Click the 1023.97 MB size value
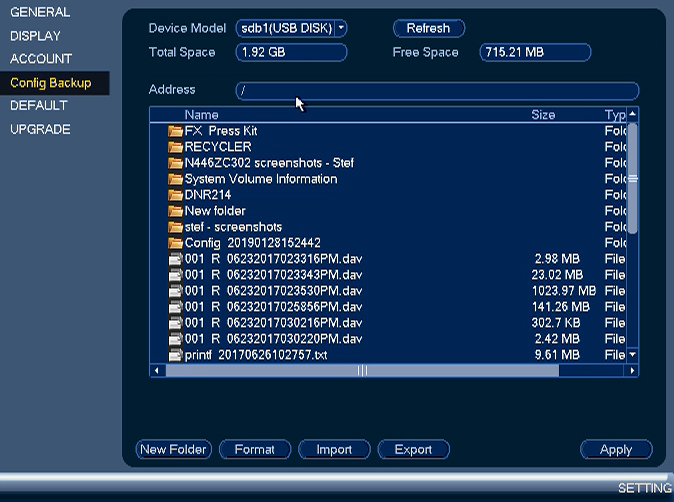Viewport: 674px width, 502px height. tap(564, 291)
